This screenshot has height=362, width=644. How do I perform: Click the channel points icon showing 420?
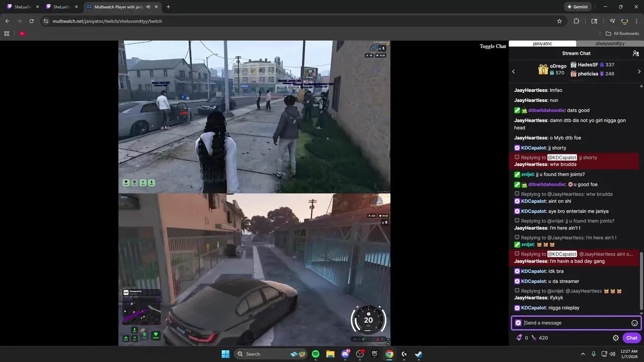(x=534, y=338)
